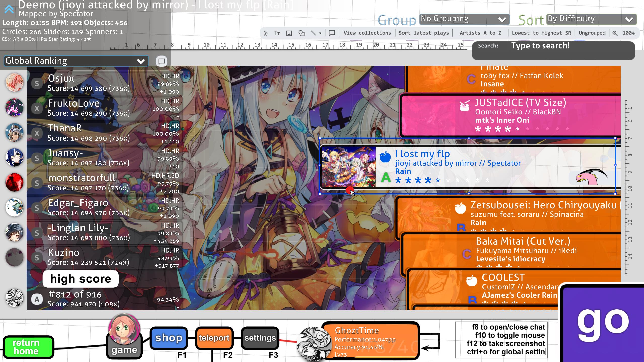Click the avatar next to your #812 high score
The width and height of the screenshot is (644, 362).
[15, 298]
